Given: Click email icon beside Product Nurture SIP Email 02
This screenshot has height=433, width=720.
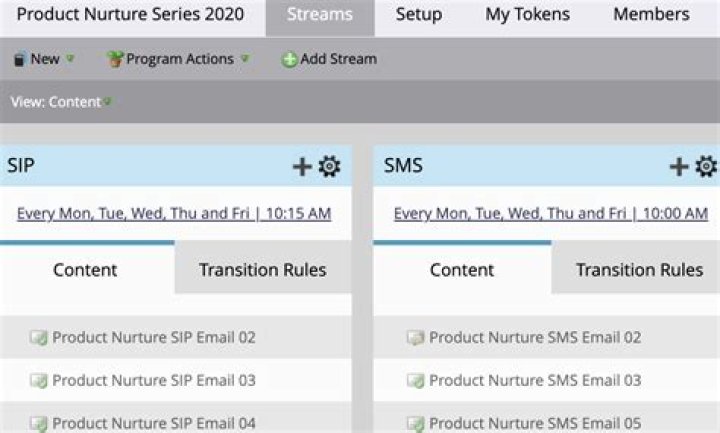Looking at the screenshot, I should tap(39, 337).
